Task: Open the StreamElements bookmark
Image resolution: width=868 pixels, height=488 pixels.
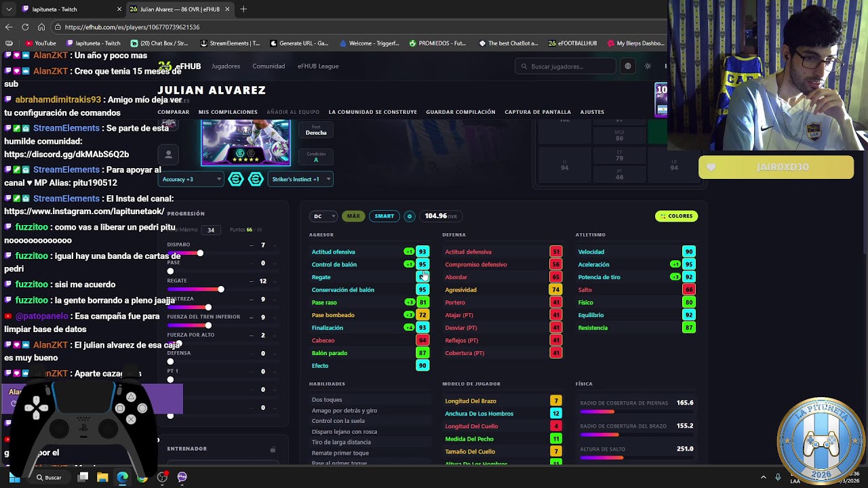Action: tap(230, 43)
